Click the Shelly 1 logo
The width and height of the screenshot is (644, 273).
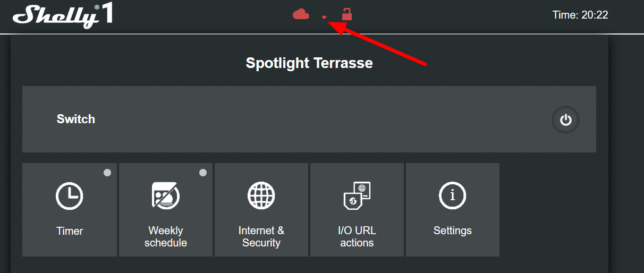[63, 16]
